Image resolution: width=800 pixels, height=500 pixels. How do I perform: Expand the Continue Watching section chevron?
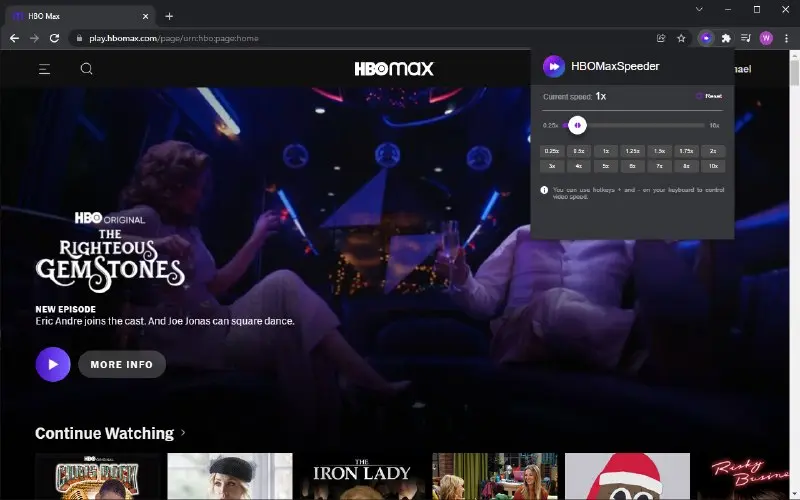[x=183, y=433]
